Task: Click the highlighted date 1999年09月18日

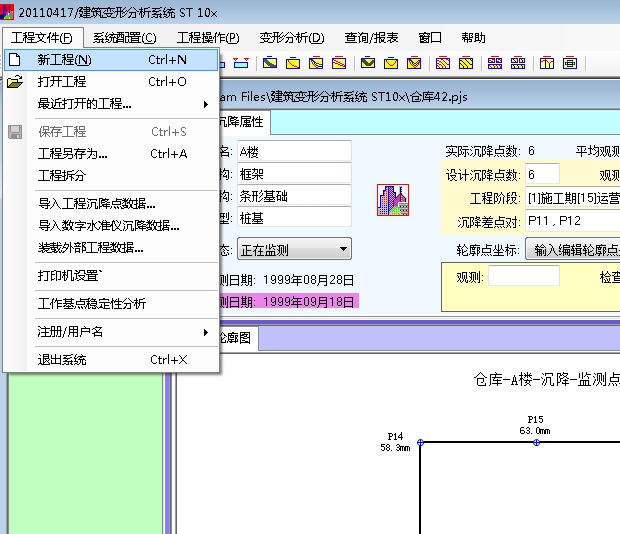Action: tap(308, 302)
